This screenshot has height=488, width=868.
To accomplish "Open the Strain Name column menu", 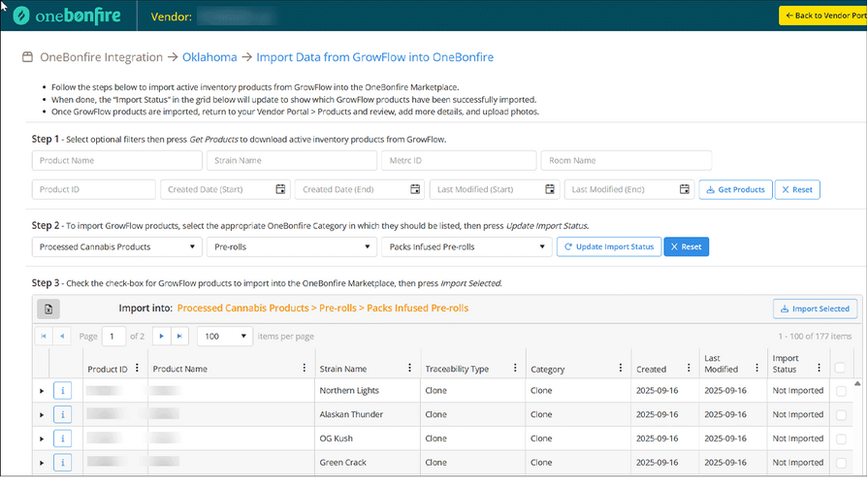I will pos(409,369).
